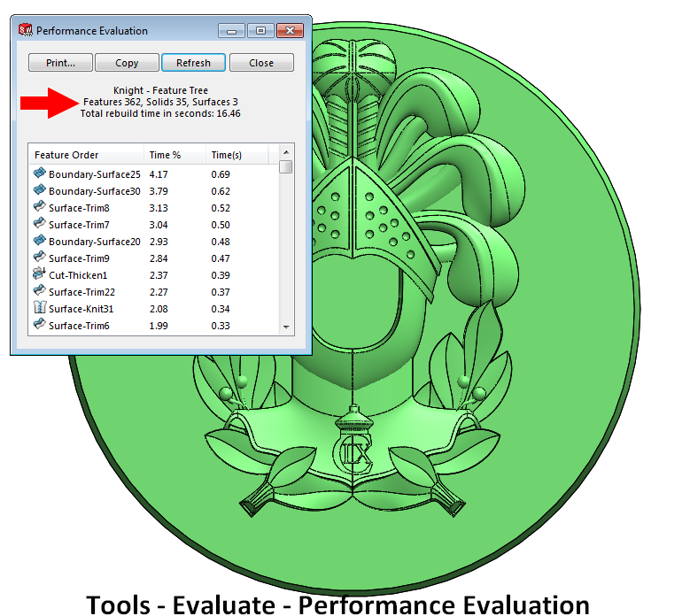Screen dimensions: 690x616
Task: Refresh the performance evaluation results
Action: click(193, 63)
